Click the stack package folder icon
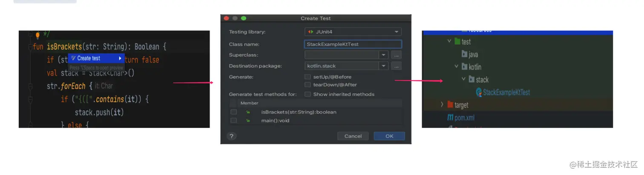644x175 pixels. tap(471, 79)
